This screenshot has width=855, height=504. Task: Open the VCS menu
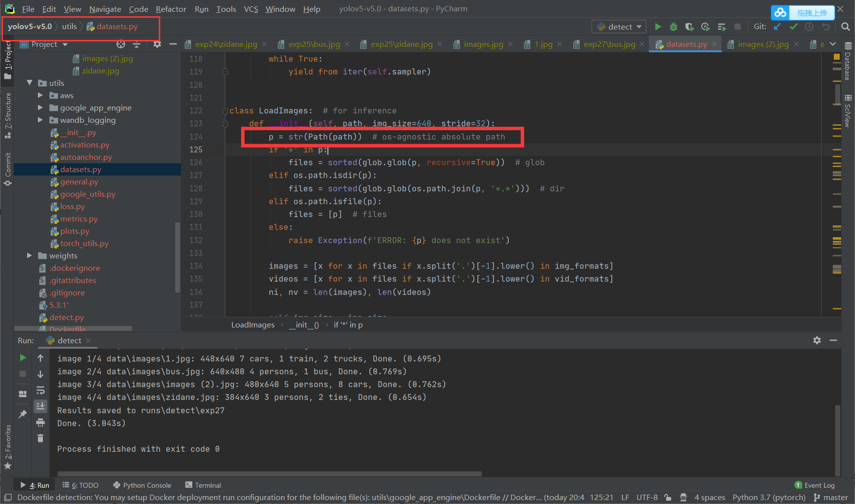coord(251,9)
